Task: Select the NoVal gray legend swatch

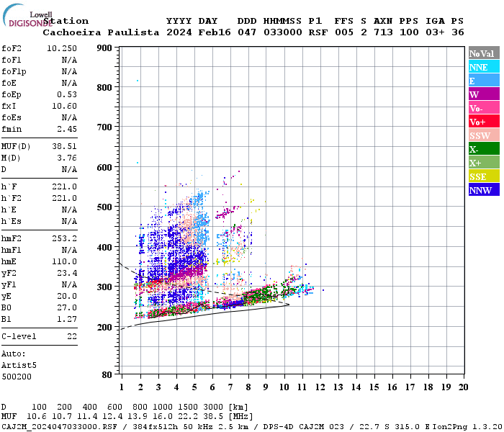Action: click(x=484, y=53)
